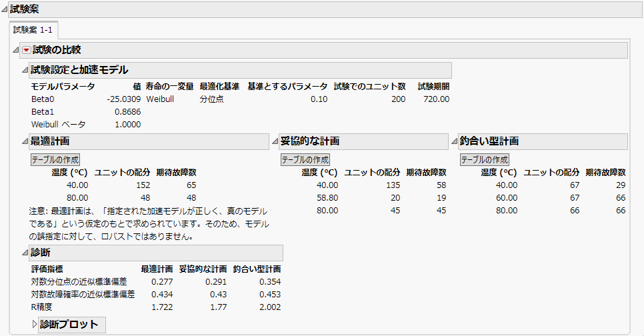Open the red triangle menu for 試験の比較
Image resolution: width=644 pixels, height=336 pixels.
26,50
